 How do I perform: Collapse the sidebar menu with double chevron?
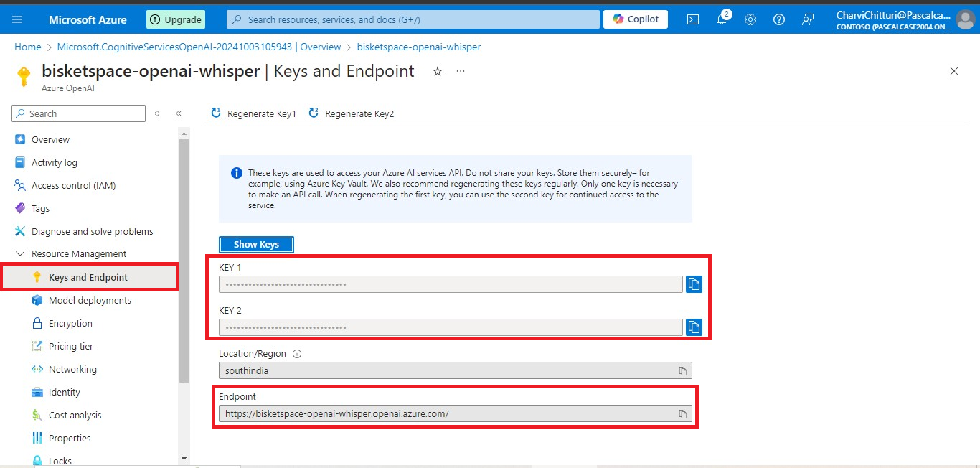[x=179, y=113]
